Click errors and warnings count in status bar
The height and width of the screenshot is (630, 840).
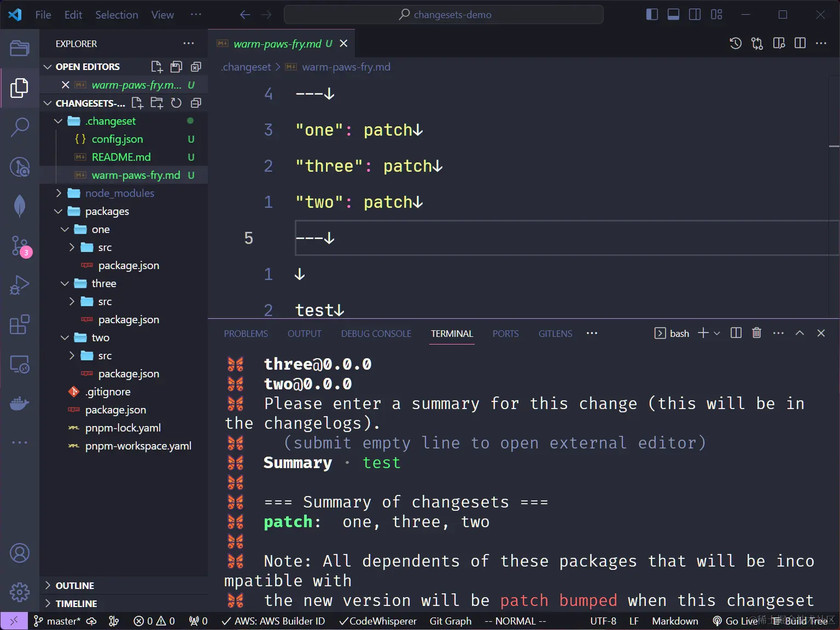pos(154,621)
